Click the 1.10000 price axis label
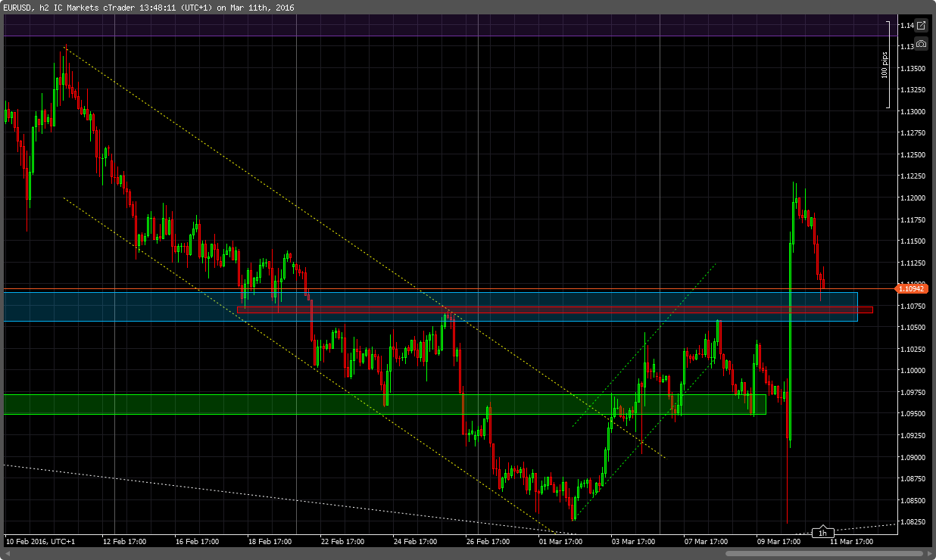 click(x=911, y=371)
